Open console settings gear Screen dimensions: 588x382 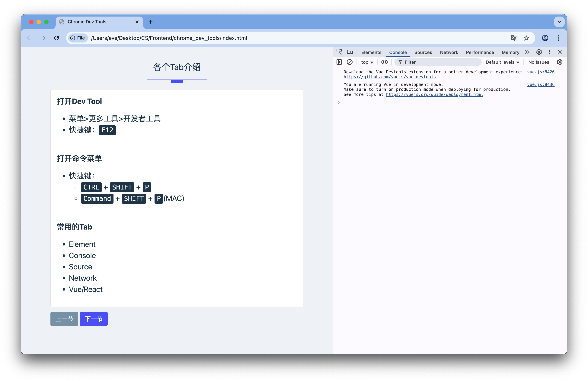pyautogui.click(x=560, y=62)
